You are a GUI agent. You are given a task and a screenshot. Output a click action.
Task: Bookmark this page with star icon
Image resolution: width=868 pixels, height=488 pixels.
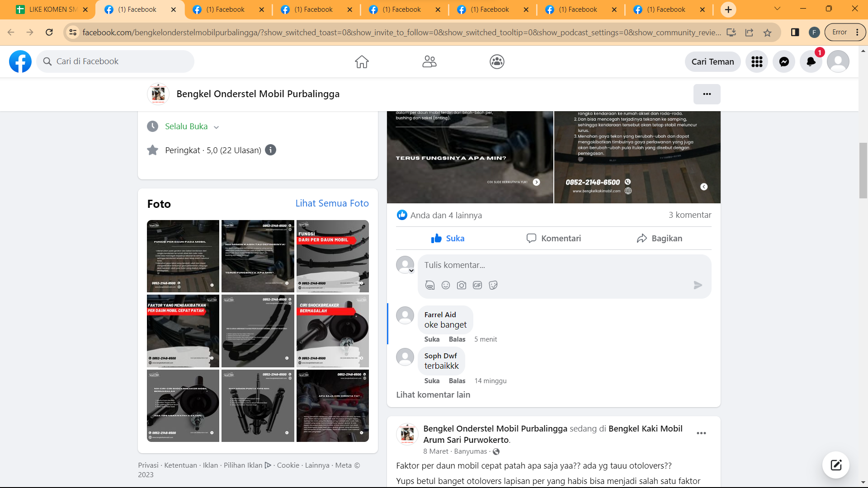pos(767,33)
